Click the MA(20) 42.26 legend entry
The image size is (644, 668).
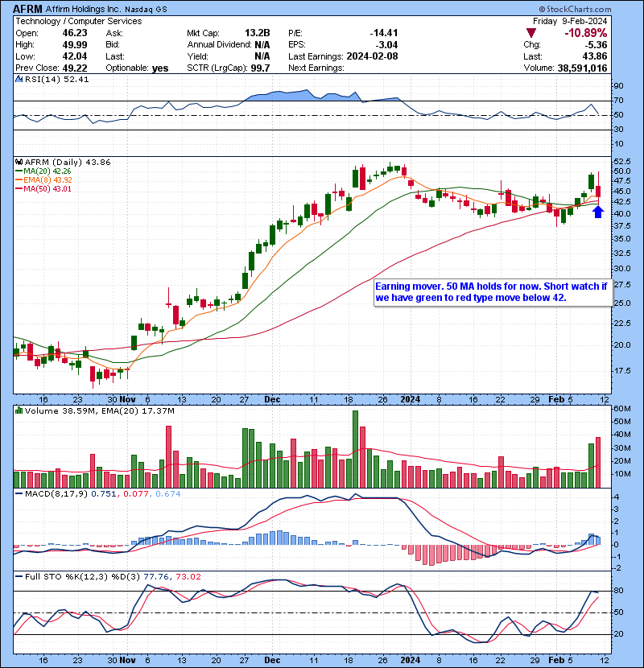[44, 171]
